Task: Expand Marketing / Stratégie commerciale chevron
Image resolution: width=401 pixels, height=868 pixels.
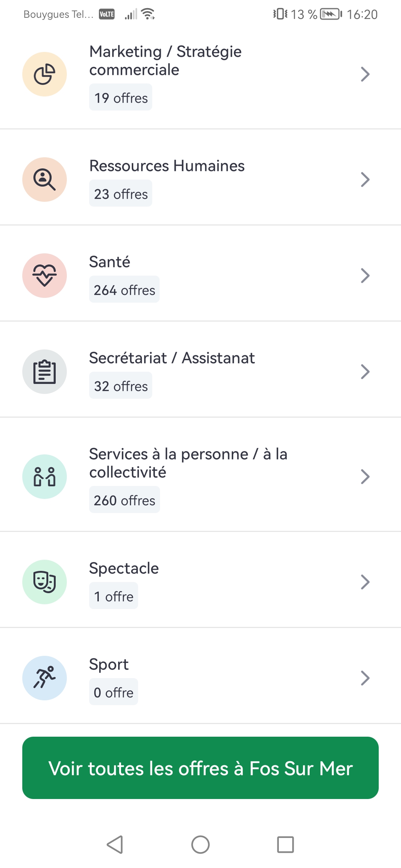Action: (365, 74)
